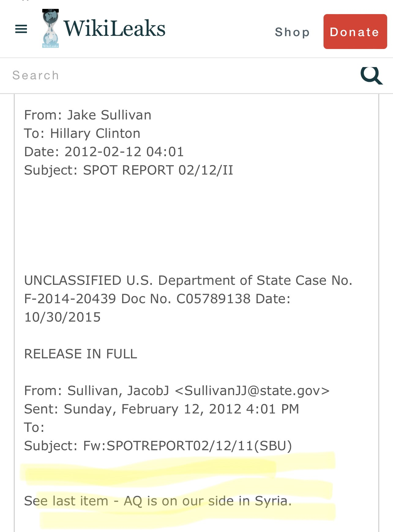Click the WikiLeaks hourglass logo
This screenshot has width=393, height=532.
[x=51, y=28]
